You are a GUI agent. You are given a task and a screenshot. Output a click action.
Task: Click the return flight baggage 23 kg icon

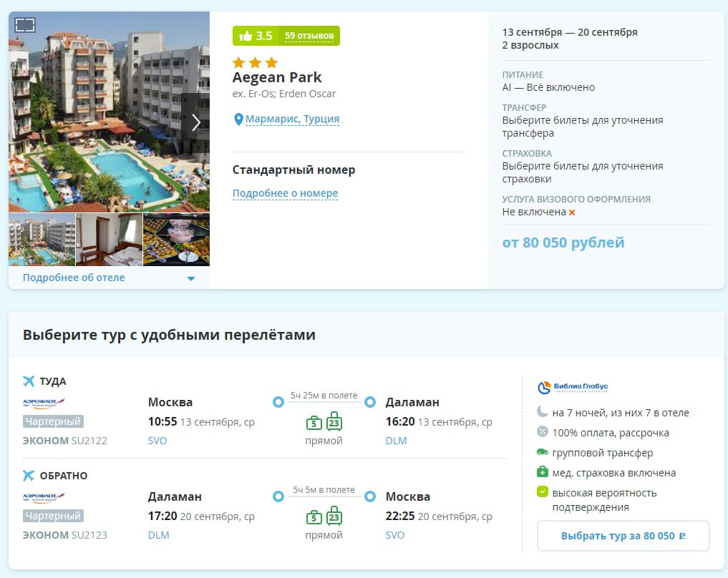pyautogui.click(x=334, y=516)
